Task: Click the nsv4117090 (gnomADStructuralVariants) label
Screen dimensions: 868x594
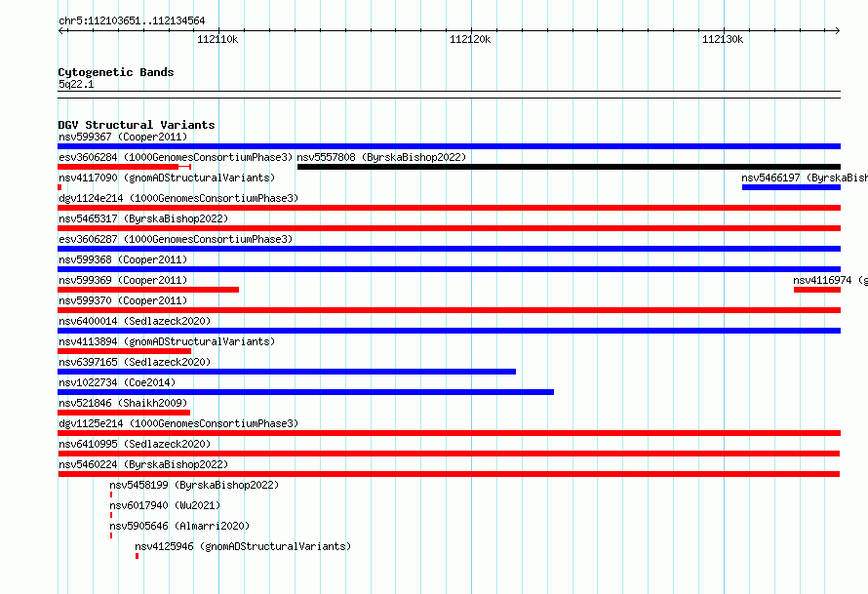Action: 167,178
